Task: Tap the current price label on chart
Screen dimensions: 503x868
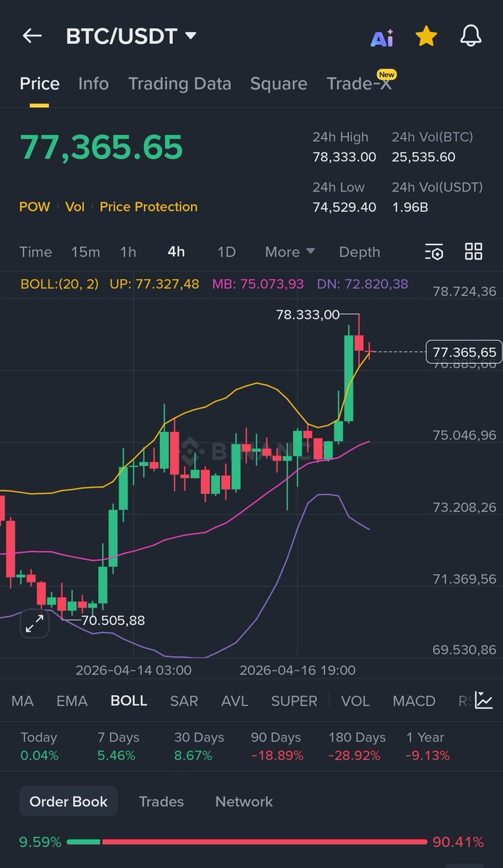Action: (x=465, y=352)
